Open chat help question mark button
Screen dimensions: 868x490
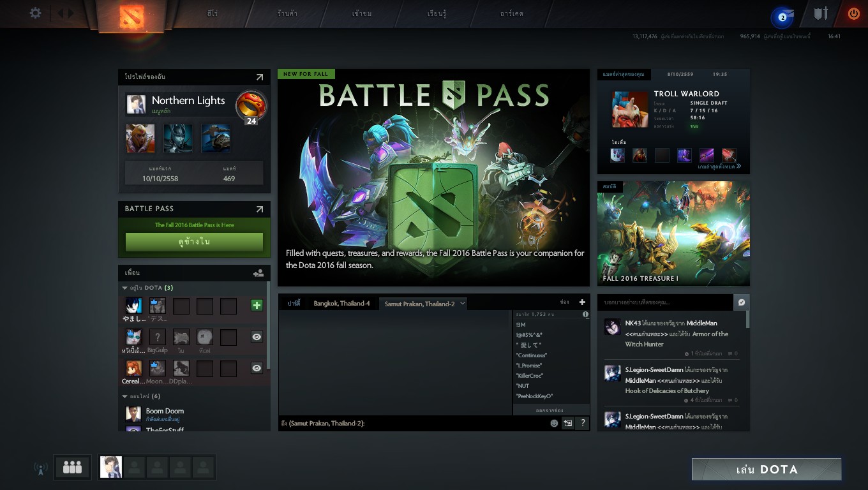click(x=583, y=423)
